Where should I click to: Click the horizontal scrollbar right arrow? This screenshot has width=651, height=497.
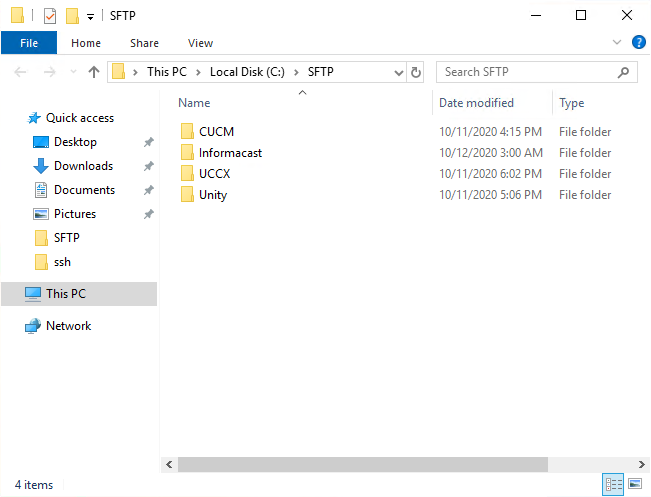(x=641, y=464)
